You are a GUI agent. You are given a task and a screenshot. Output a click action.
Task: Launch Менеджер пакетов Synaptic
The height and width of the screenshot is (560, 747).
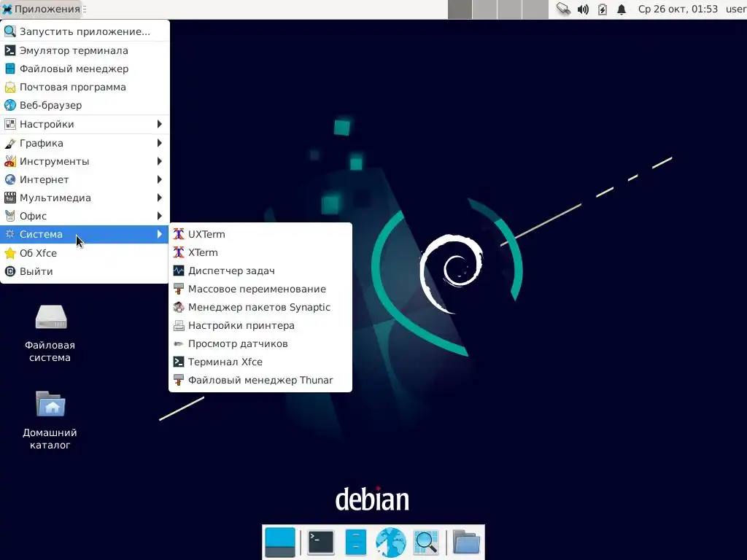pyautogui.click(x=260, y=307)
